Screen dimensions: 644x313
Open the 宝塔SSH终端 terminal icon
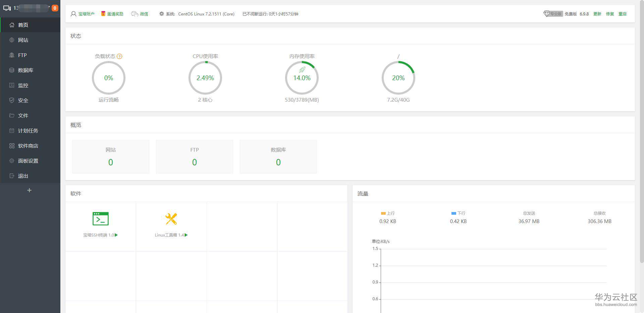click(101, 219)
